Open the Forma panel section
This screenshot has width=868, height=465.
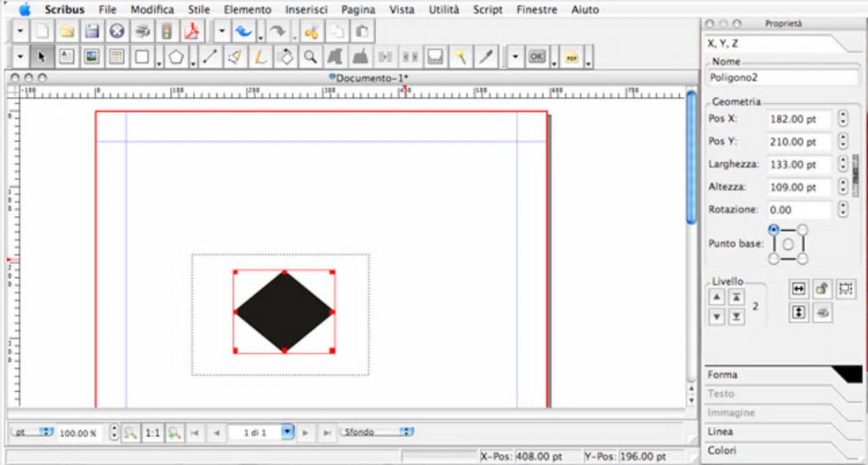click(x=723, y=375)
